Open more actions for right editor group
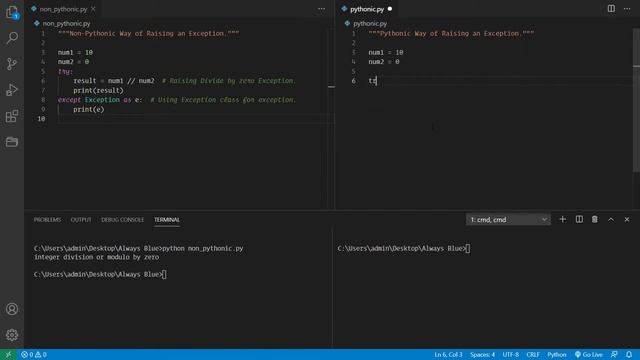Viewport: 640px width, 360px height. pyautogui.click(x=627, y=9)
